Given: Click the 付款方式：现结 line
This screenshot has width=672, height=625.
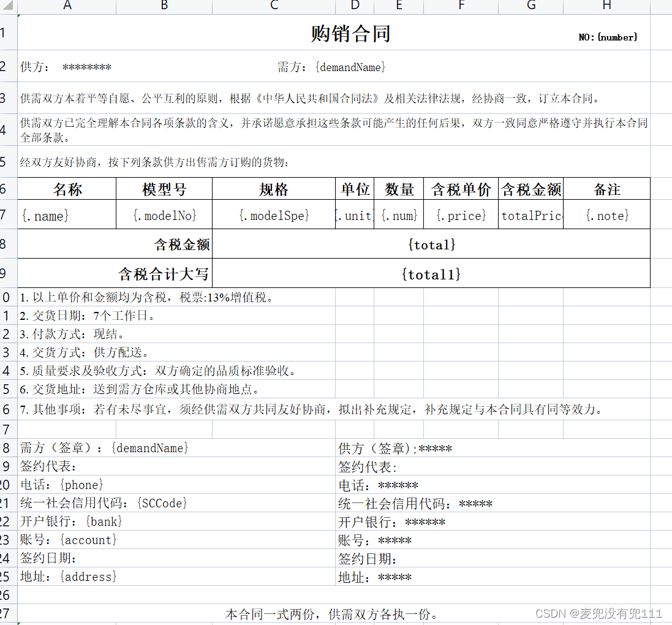Looking at the screenshot, I should [x=72, y=334].
